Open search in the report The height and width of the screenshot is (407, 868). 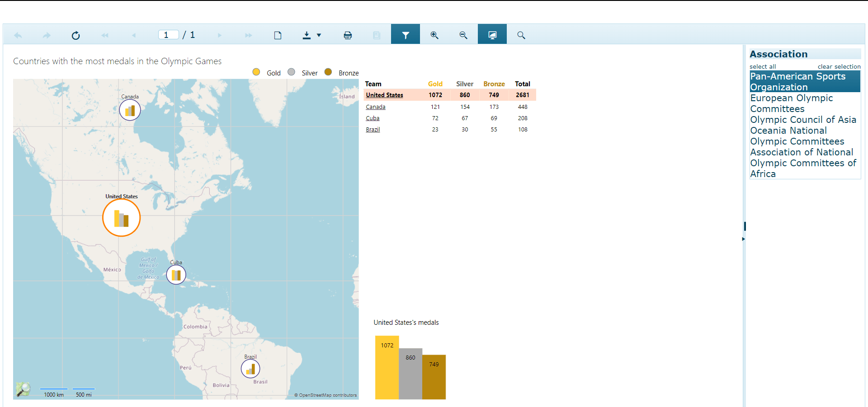click(521, 35)
